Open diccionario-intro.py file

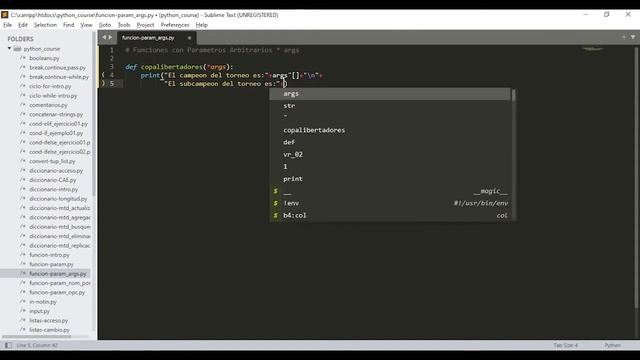pyautogui.click(x=53, y=189)
